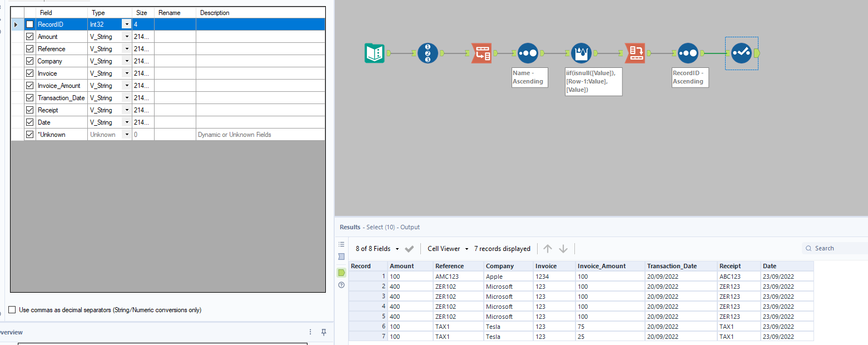Screen dimensions: 868x345
Task: Show the messages list in Results sidebar
Action: point(341,244)
